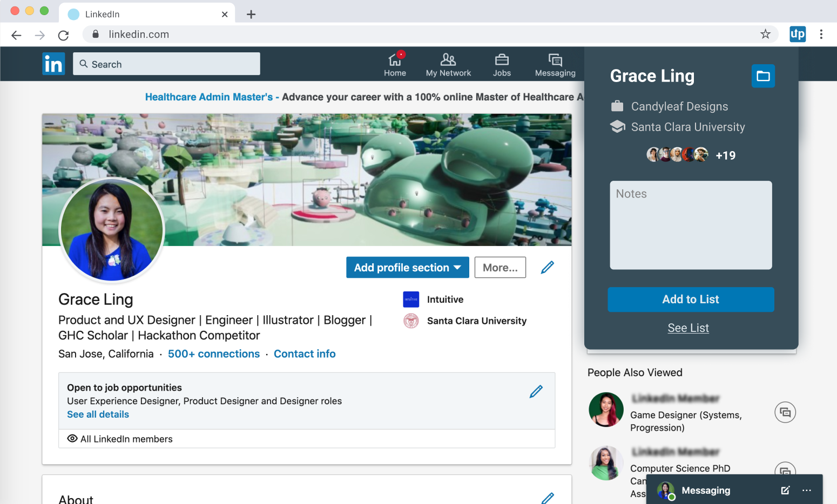Open Grace Ling's profile photo
Screen dimensions: 837x504
tap(112, 230)
